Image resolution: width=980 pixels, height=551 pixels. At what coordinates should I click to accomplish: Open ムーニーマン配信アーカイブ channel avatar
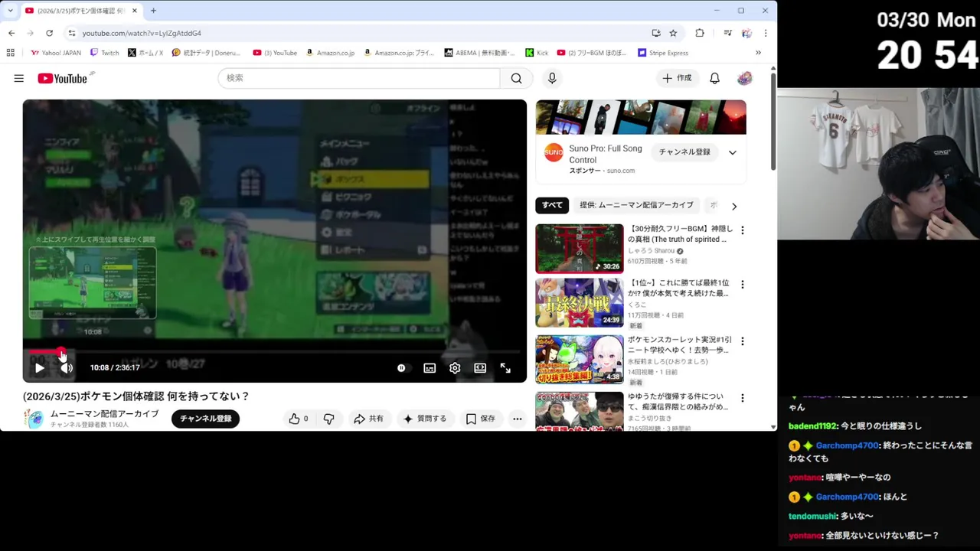(34, 419)
